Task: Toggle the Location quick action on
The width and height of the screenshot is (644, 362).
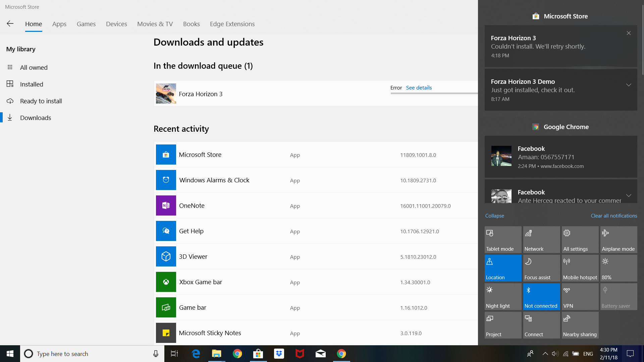Action: [x=503, y=269]
